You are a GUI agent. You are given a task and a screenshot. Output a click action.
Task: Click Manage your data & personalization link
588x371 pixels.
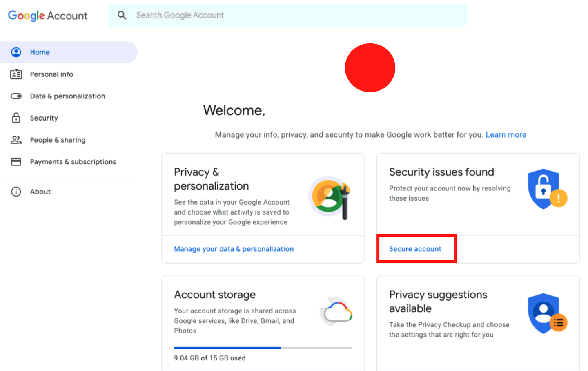(234, 249)
